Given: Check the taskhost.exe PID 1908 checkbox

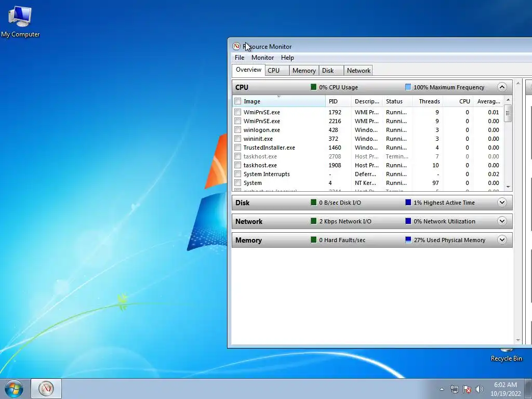Looking at the screenshot, I should 237,165.
